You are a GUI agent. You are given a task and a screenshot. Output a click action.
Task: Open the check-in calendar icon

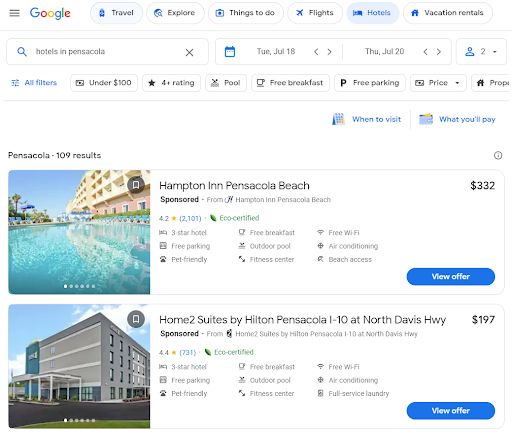click(230, 52)
